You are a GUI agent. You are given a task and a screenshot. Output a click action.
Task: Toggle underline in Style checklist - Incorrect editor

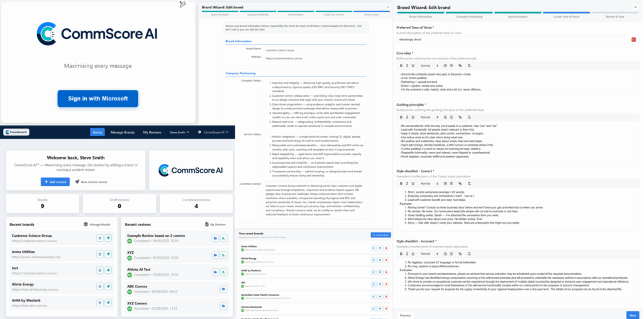click(412, 254)
